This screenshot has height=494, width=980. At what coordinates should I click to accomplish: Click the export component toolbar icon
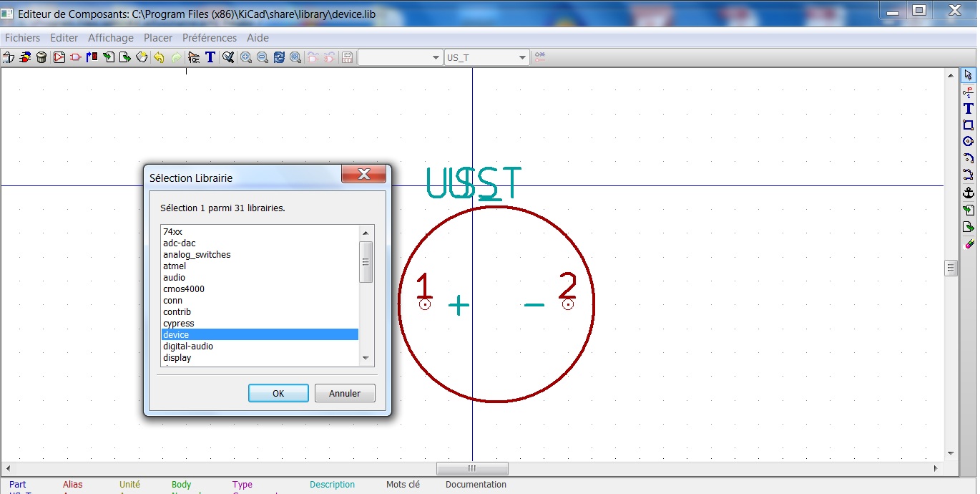(x=125, y=57)
